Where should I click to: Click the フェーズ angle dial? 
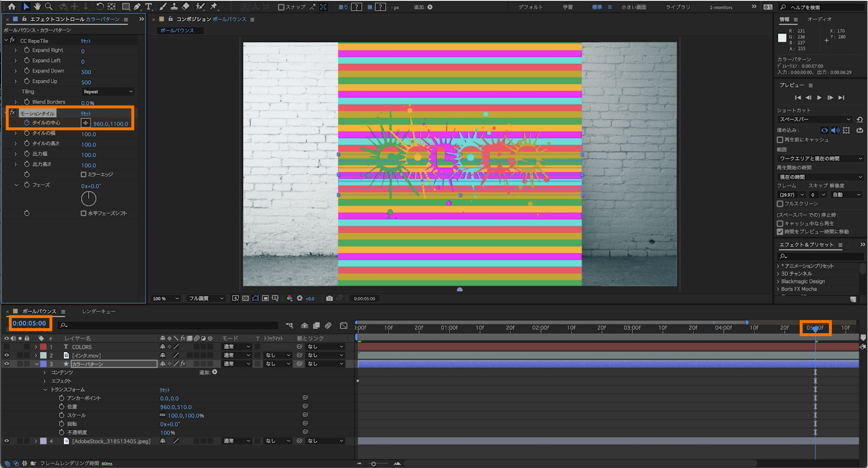coord(89,199)
